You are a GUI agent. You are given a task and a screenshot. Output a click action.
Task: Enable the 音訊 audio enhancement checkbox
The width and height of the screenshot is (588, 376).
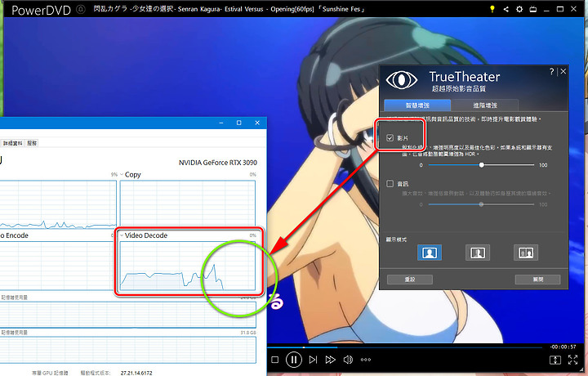click(390, 183)
